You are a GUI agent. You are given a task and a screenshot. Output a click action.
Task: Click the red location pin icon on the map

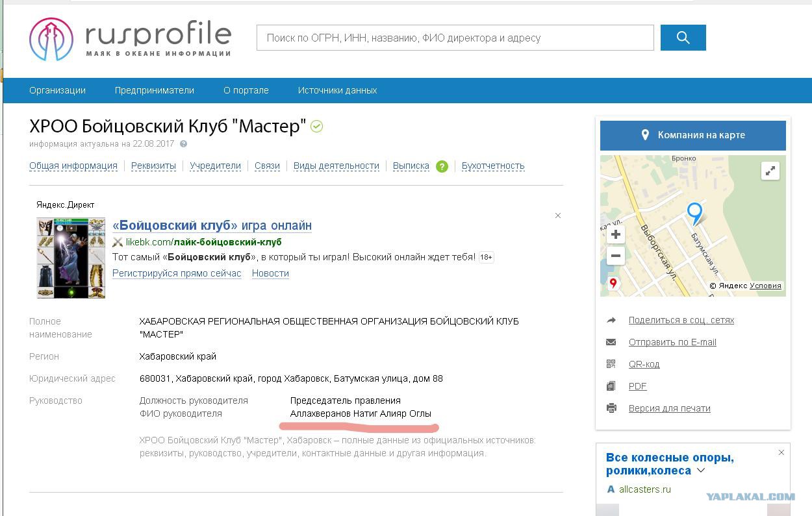(x=613, y=284)
